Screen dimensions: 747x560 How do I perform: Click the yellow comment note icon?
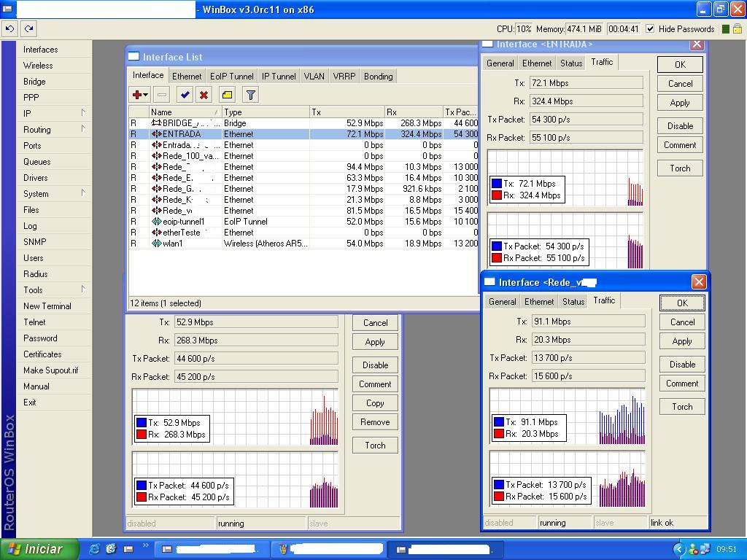228,95
